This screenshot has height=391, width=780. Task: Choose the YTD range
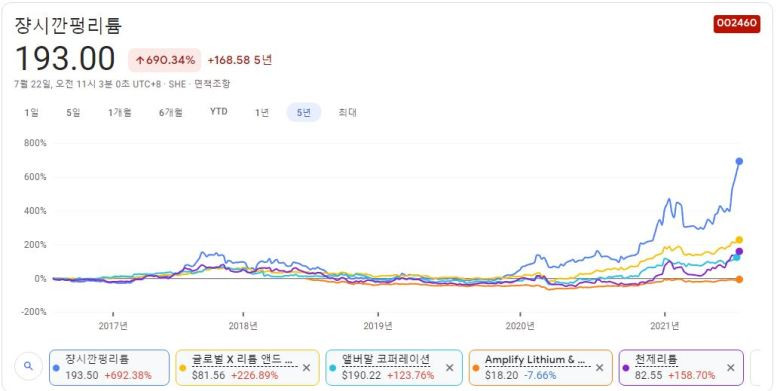218,112
